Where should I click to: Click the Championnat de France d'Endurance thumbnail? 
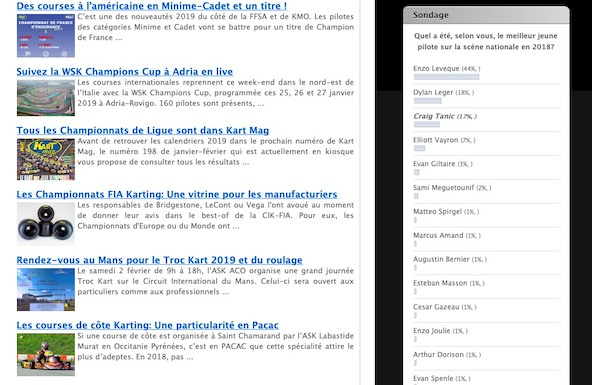46,36
